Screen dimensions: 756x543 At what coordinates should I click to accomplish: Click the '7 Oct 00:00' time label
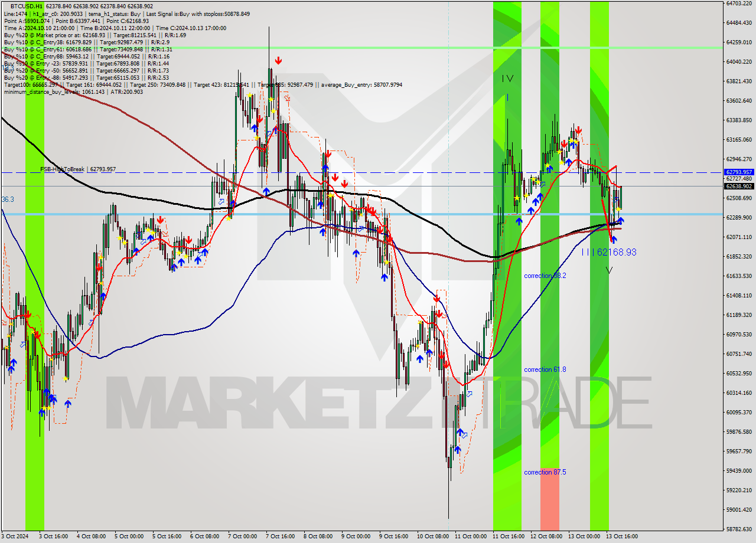(x=242, y=537)
